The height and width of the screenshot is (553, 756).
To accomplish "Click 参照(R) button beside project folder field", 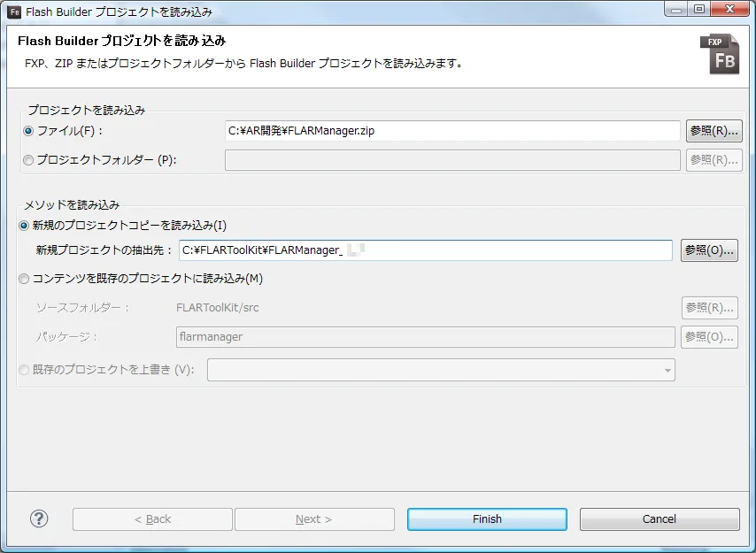I will click(714, 160).
